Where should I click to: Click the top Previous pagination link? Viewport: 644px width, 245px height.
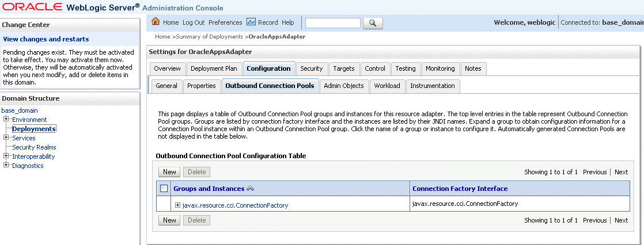(x=594, y=172)
